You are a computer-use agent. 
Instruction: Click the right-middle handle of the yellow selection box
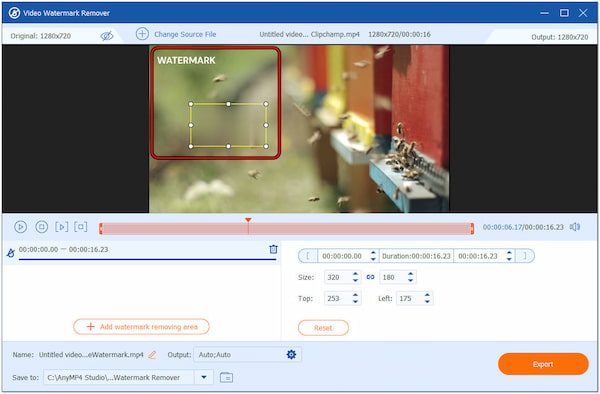(266, 125)
